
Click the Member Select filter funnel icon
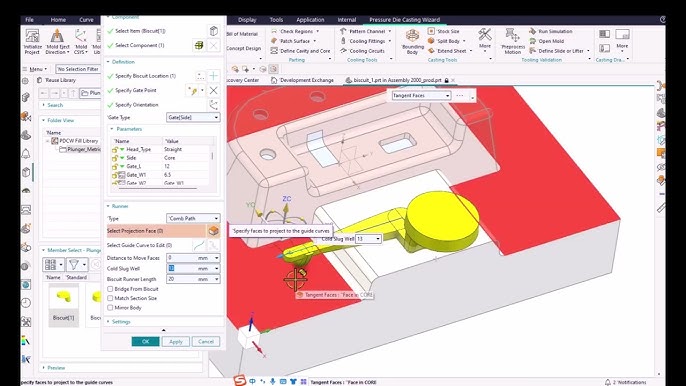74,264
